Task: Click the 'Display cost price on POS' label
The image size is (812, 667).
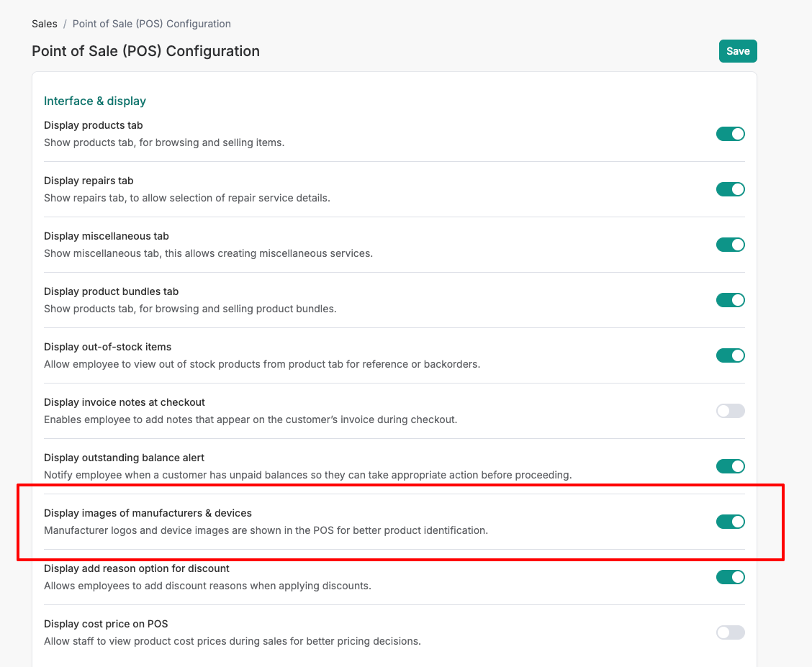Action: 106,624
